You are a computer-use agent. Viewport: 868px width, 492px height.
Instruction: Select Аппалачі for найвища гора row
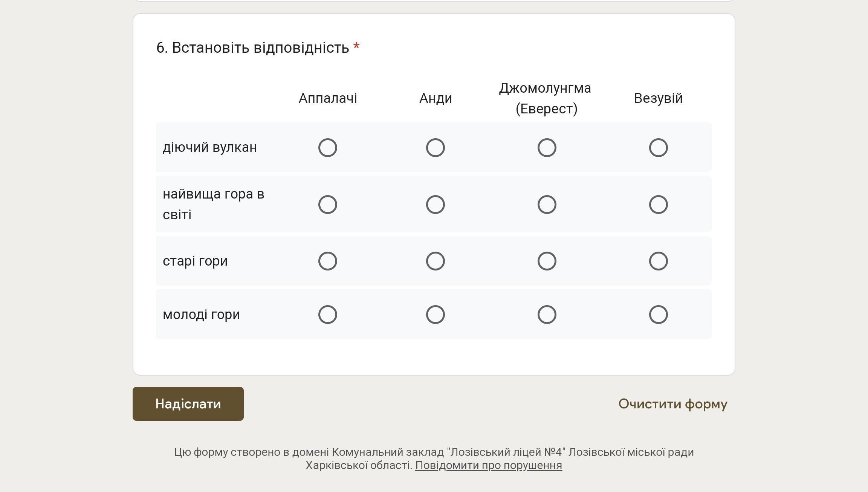pyautogui.click(x=327, y=205)
